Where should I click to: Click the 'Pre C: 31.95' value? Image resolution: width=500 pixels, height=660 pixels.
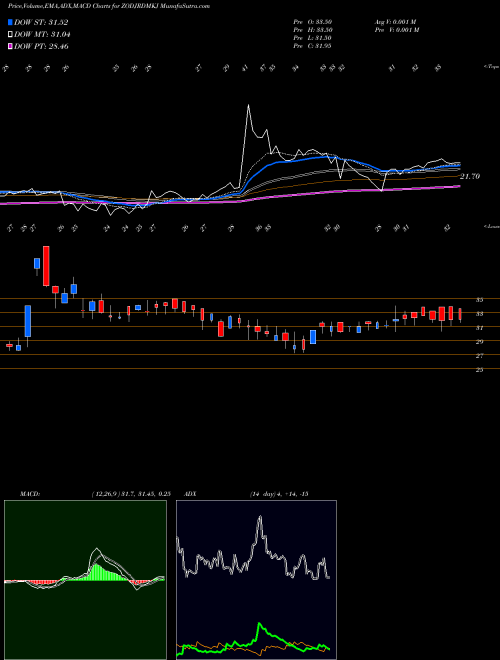tap(312, 46)
